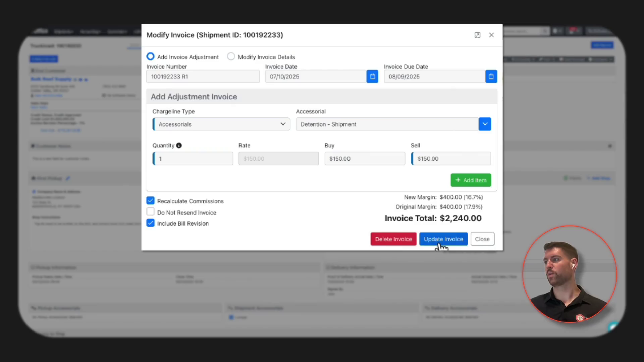
Task: Click the plus icon on Add Item
Action: (458, 180)
